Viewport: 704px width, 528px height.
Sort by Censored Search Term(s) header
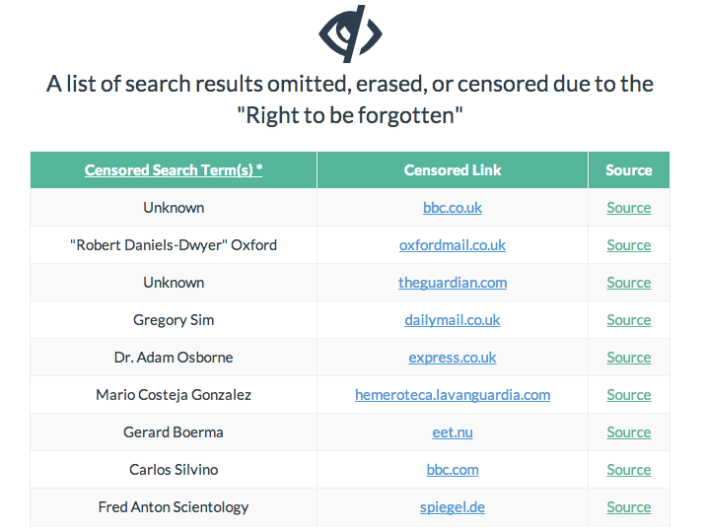(173, 170)
